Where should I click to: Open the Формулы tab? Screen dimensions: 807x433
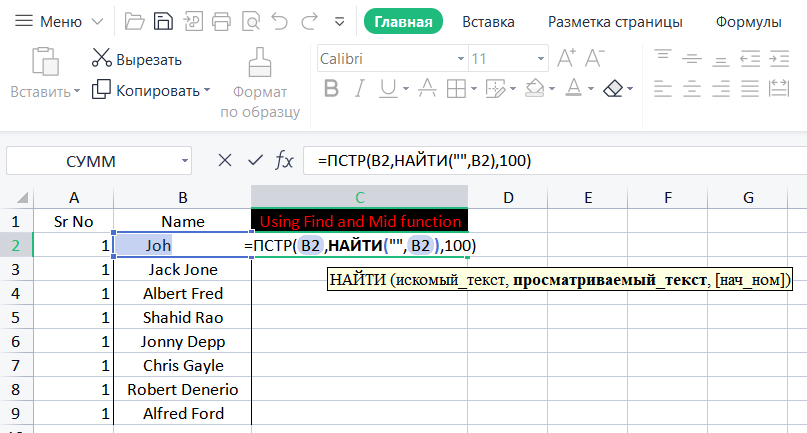(x=748, y=22)
